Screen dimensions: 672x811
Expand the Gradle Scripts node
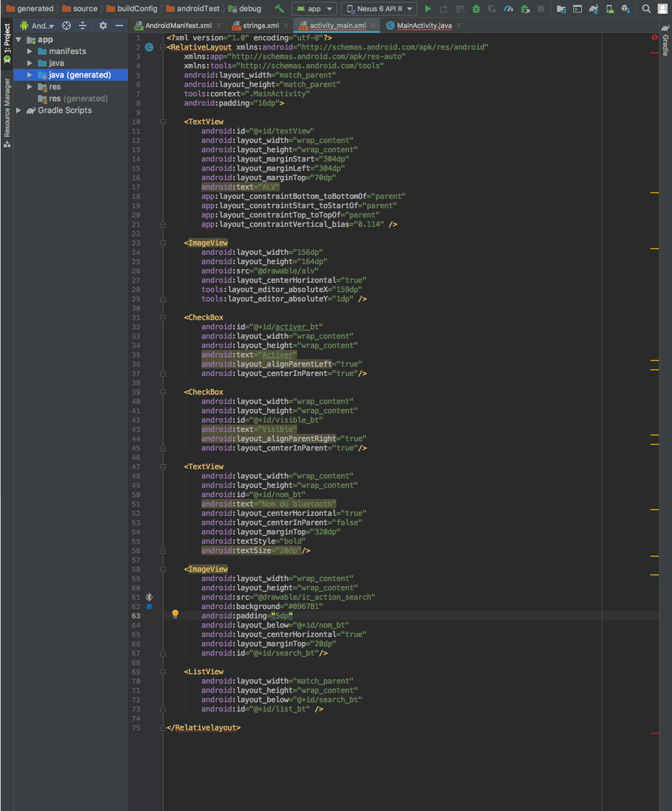(x=19, y=111)
